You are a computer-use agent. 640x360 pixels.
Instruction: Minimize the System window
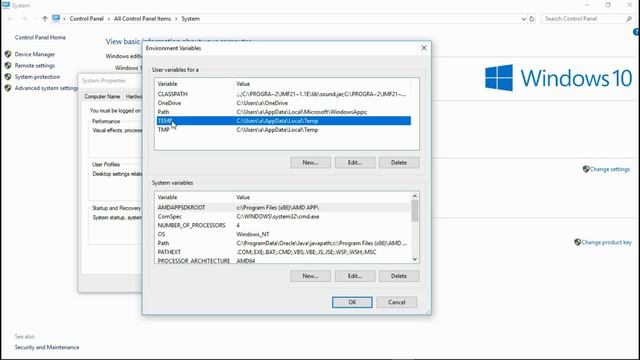[x=587, y=5]
